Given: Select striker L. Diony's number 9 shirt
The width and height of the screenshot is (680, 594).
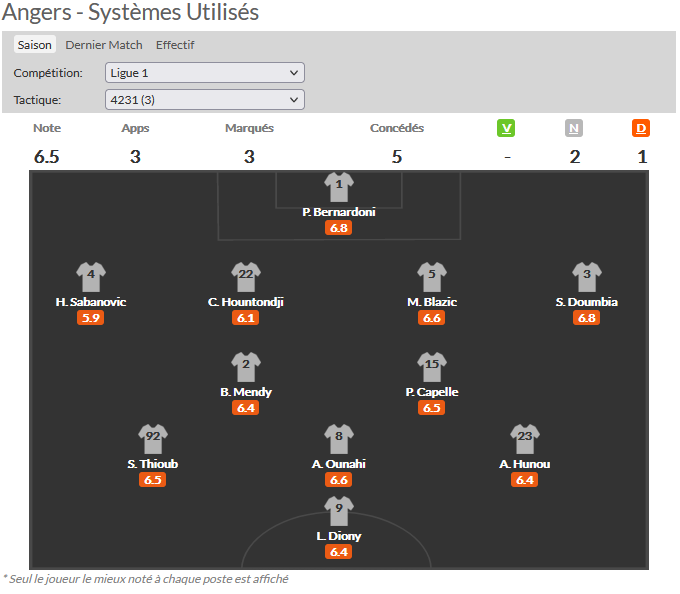Looking at the screenshot, I should click(339, 511).
